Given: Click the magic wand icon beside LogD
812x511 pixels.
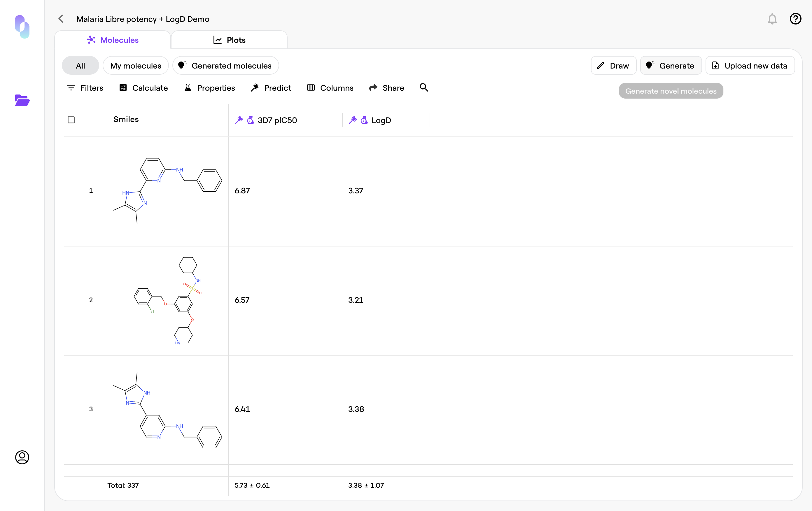Looking at the screenshot, I should pos(352,120).
